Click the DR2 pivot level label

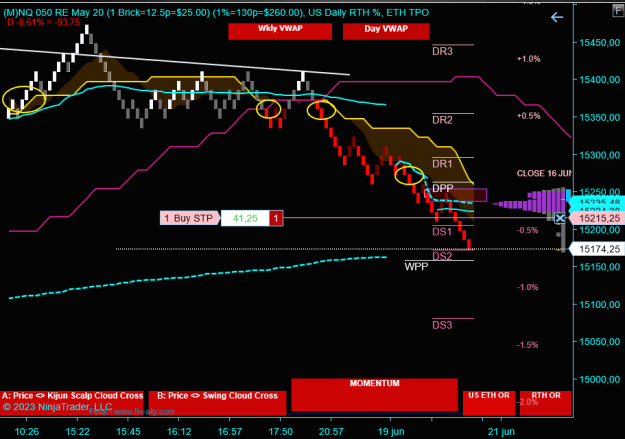(x=442, y=120)
